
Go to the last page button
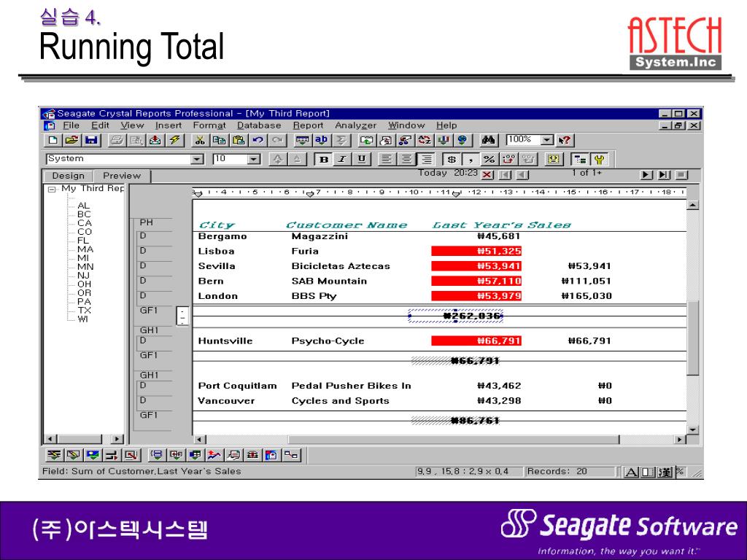coord(664,175)
